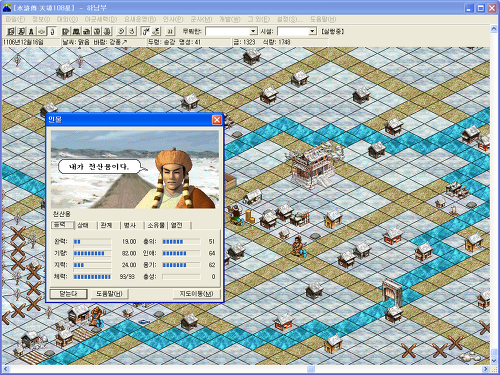
Task: Open the 그 외(E) menu
Action: coord(259,19)
